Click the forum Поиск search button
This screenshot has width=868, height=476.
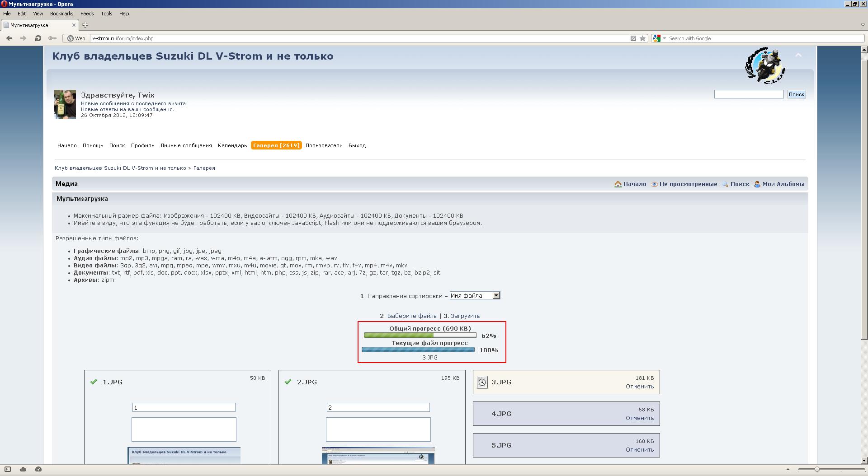(796, 94)
